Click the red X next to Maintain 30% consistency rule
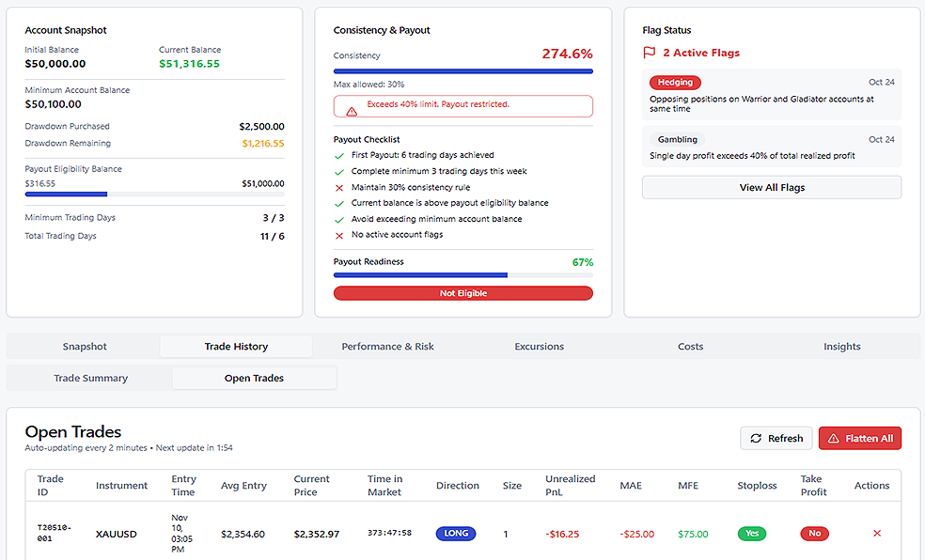Screen dimensions: 925x560 point(339,187)
